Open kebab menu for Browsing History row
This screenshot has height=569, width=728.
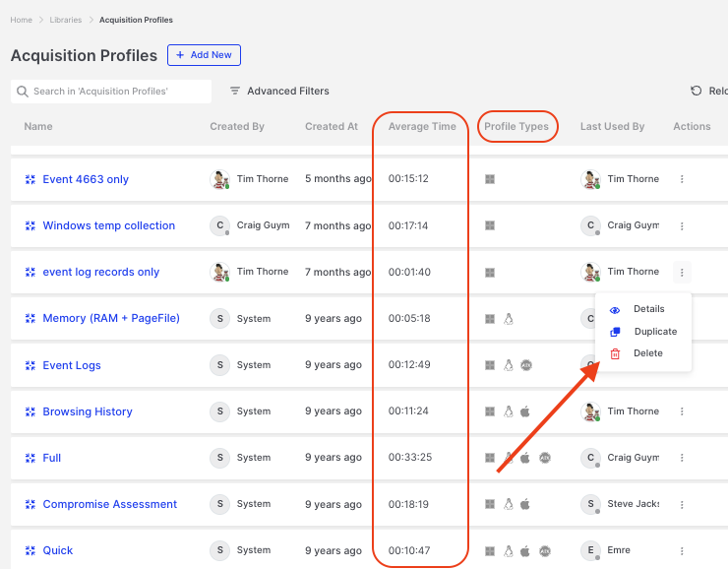point(682,411)
